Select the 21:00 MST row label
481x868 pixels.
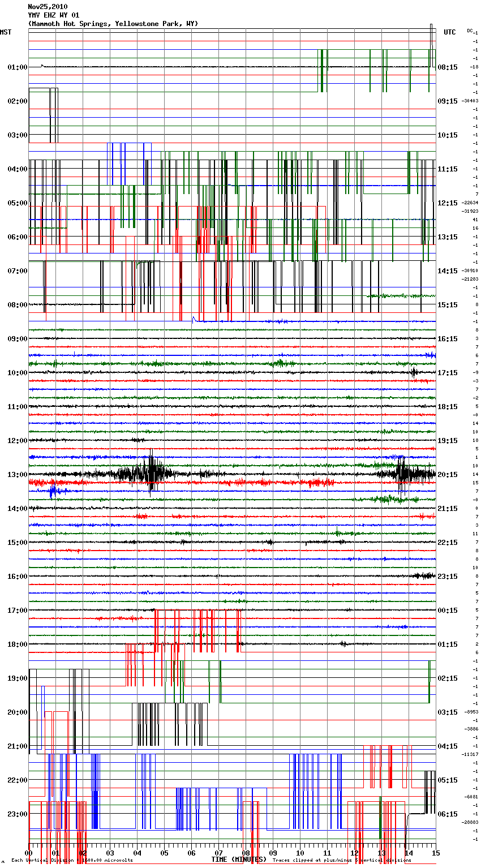(x=18, y=746)
